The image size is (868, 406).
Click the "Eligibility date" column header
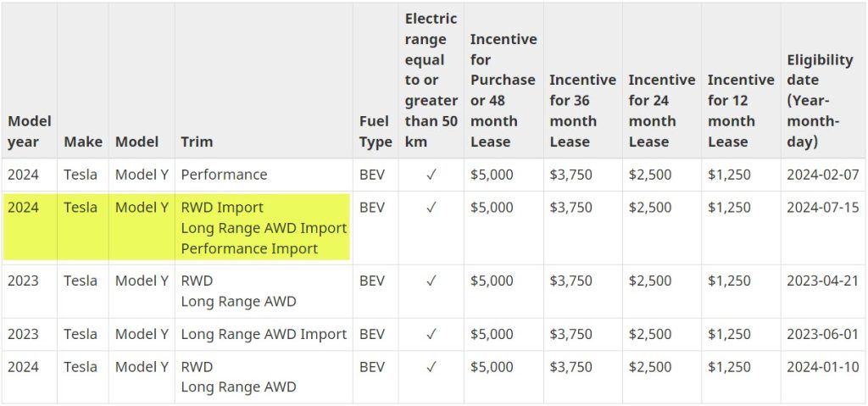[820, 100]
